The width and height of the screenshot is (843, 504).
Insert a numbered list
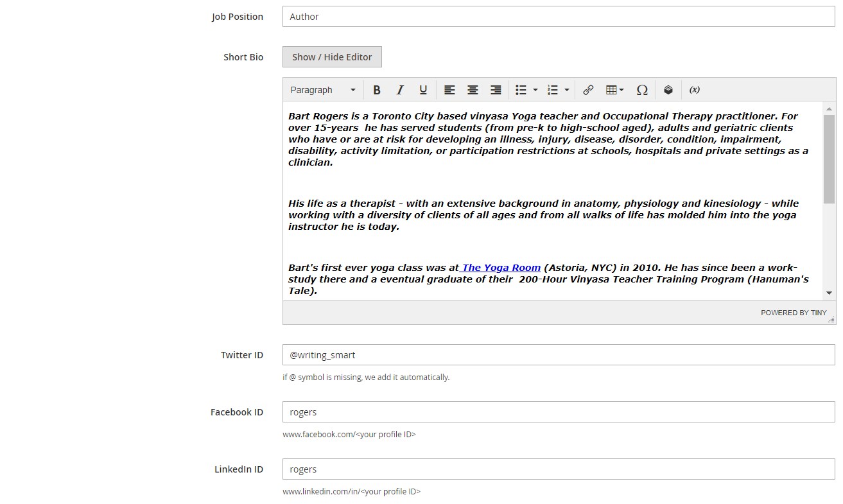[x=553, y=90]
